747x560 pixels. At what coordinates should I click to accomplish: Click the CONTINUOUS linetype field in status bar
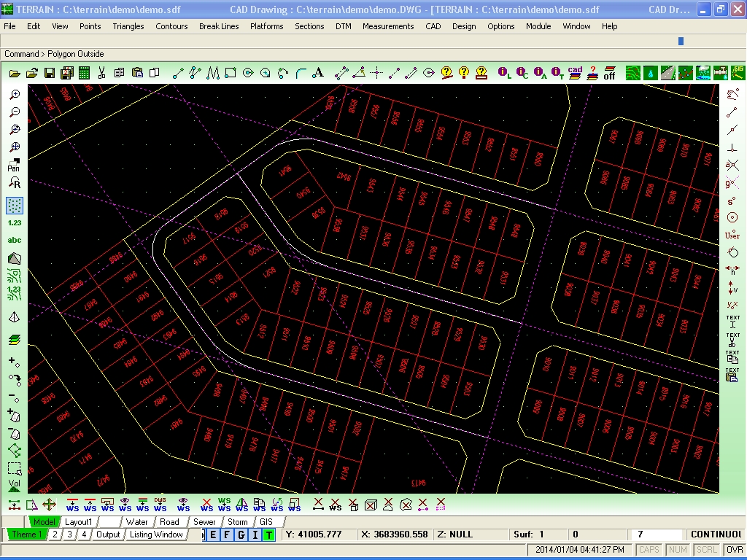pyautogui.click(x=716, y=534)
